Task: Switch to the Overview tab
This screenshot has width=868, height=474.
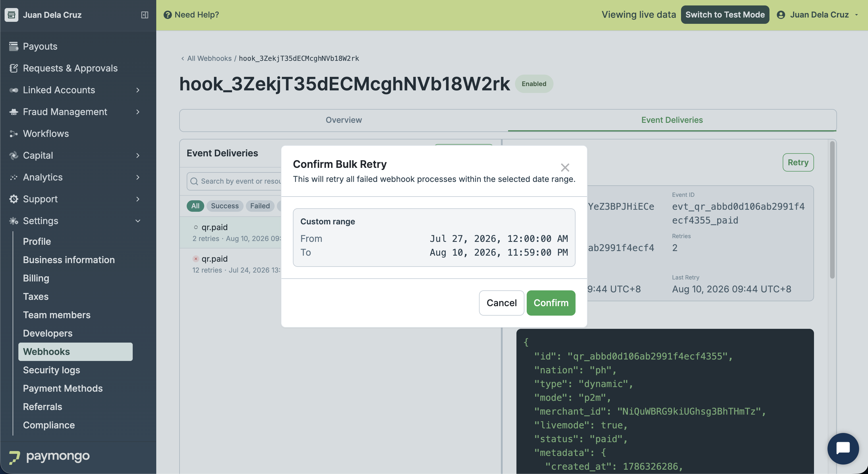Action: coord(344,120)
